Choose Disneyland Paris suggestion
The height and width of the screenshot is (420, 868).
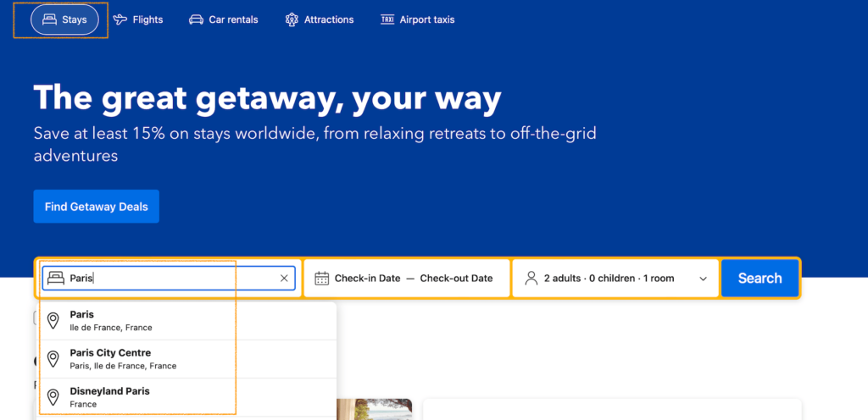(186, 397)
